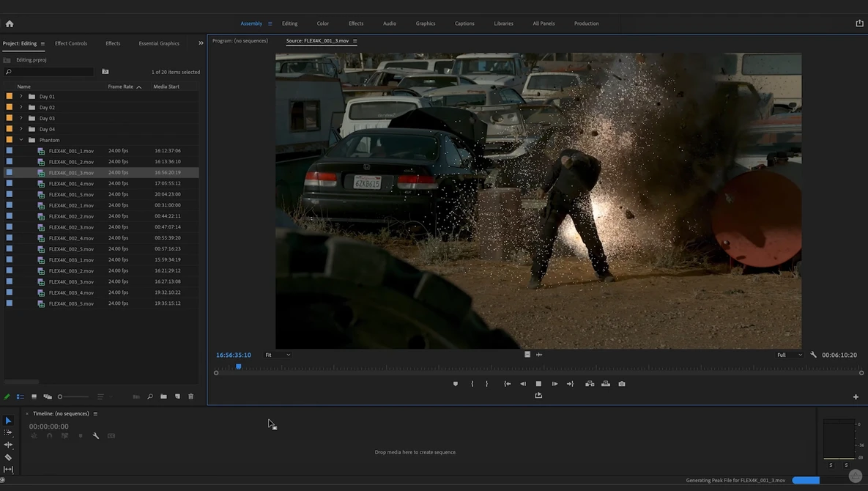Expand the Day 01 bin
Image resolution: width=868 pixels, height=491 pixels.
click(21, 96)
